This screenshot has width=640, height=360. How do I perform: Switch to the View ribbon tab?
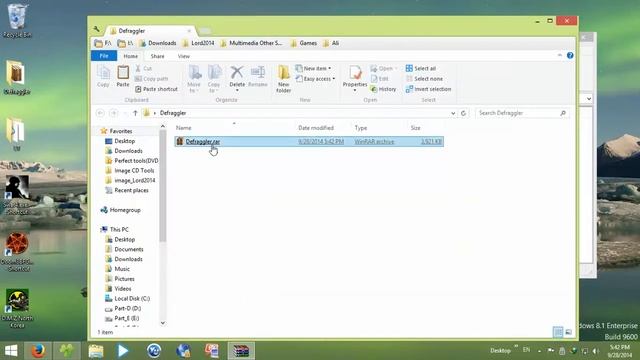pyautogui.click(x=184, y=56)
